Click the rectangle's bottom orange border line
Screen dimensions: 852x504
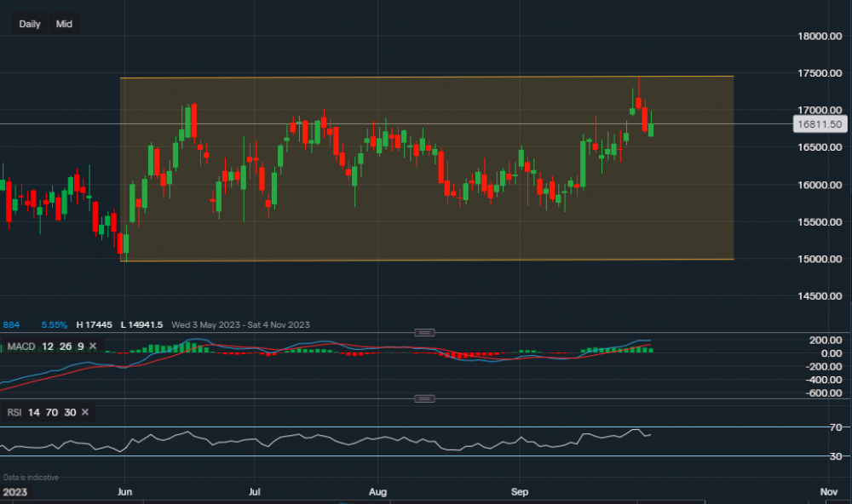click(426, 260)
